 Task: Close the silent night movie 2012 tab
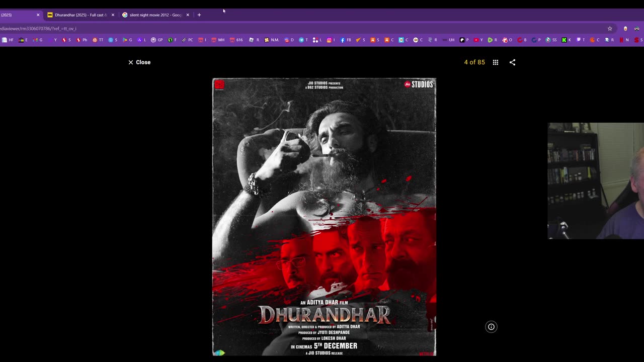(188, 15)
